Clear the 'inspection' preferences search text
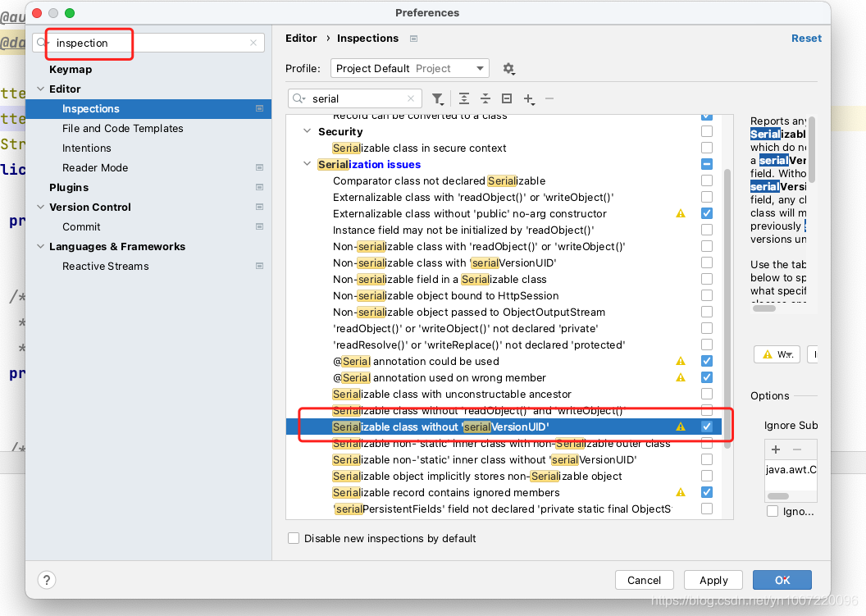The height and width of the screenshot is (616, 866). 253,43
